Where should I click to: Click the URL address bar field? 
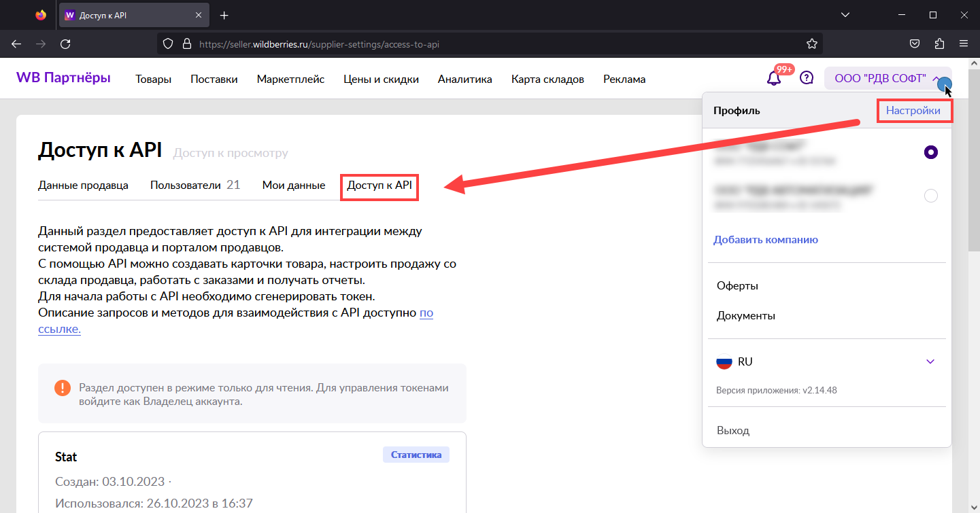point(476,44)
